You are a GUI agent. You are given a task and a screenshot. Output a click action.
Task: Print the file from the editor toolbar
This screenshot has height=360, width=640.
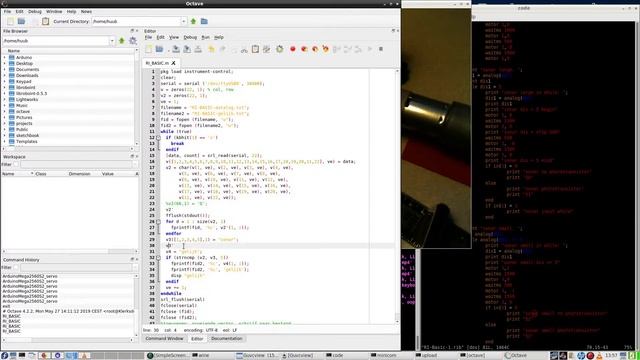click(198, 49)
